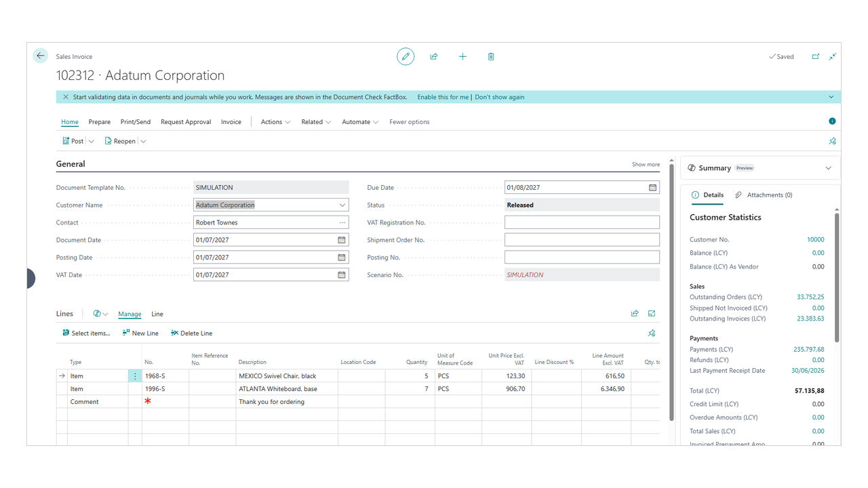868x488 pixels.
Task: Click the FactBox vertical scrollbar
Action: pyautogui.click(x=837, y=278)
